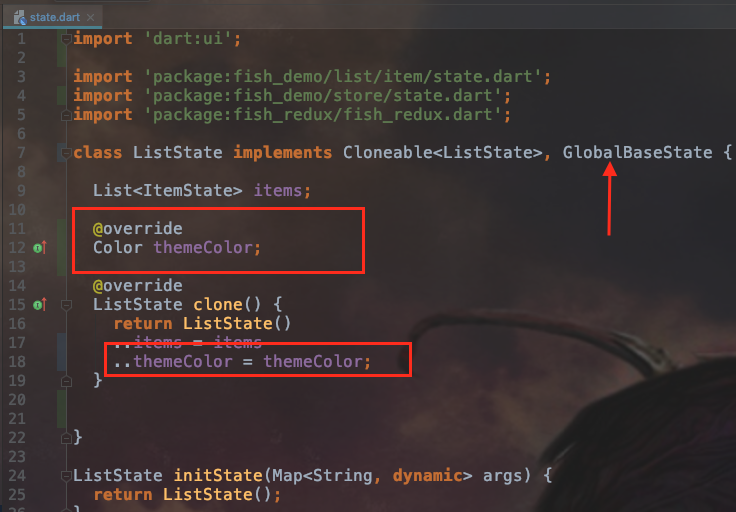The height and width of the screenshot is (512, 736).
Task: Collapse the initState function fold marker
Action: [66, 476]
